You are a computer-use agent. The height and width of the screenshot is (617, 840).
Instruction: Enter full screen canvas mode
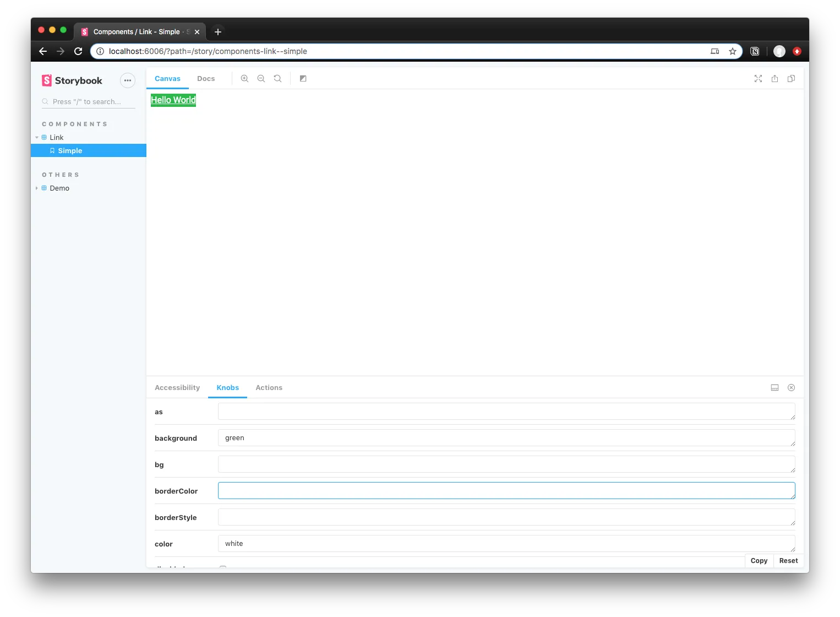click(758, 79)
